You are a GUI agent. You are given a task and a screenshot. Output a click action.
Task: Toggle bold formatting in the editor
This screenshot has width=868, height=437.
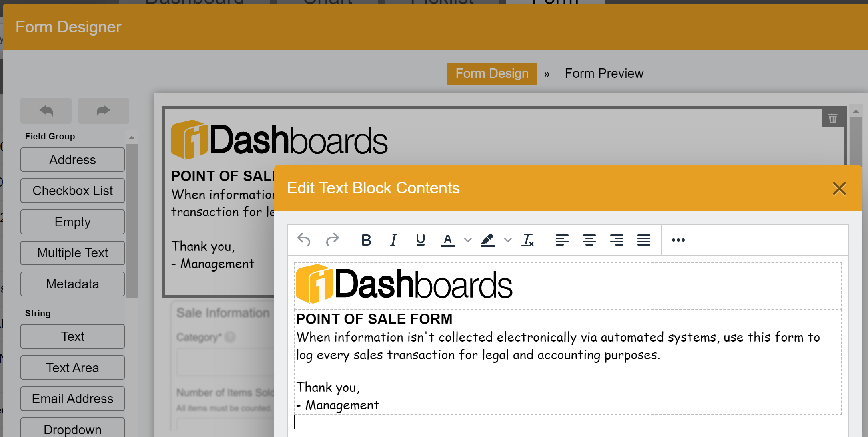click(x=366, y=240)
